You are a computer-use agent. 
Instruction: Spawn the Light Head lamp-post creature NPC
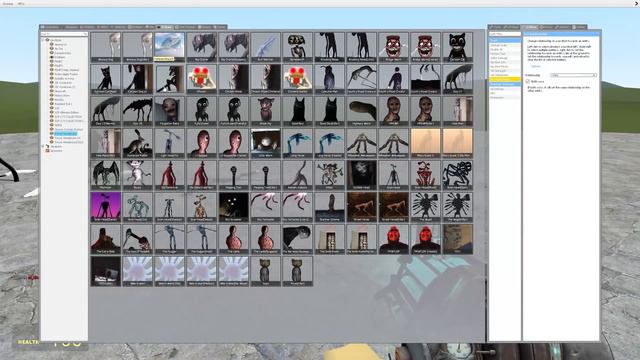tap(169, 143)
